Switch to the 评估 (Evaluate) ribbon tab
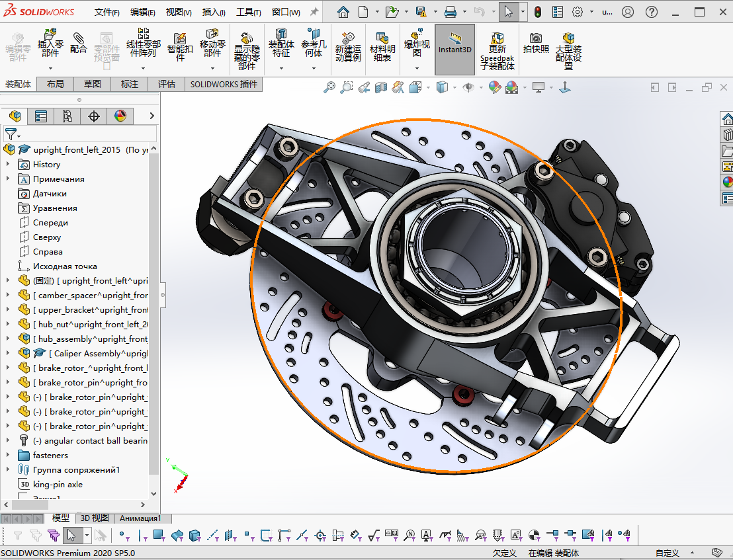This screenshot has height=560, width=733. [167, 84]
